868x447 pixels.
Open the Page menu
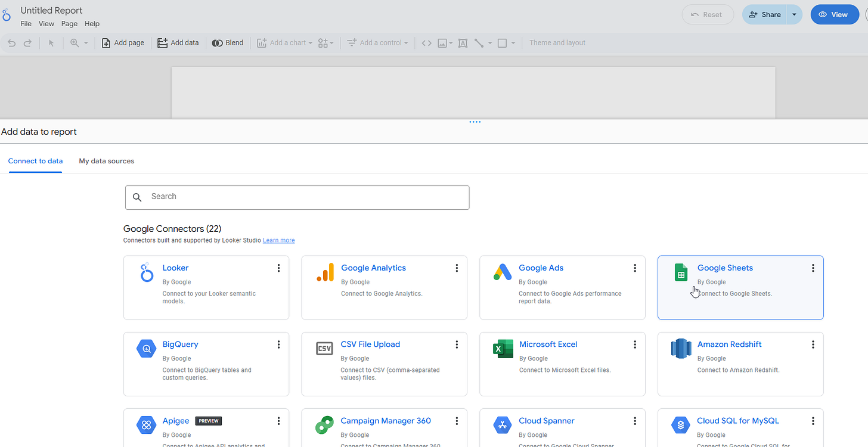pos(69,24)
